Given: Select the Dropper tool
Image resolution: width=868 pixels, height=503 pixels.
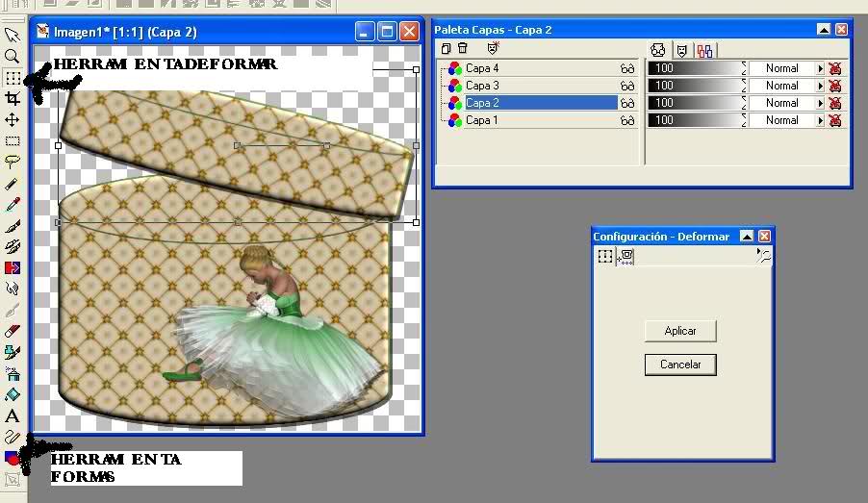Looking at the screenshot, I should click(13, 204).
